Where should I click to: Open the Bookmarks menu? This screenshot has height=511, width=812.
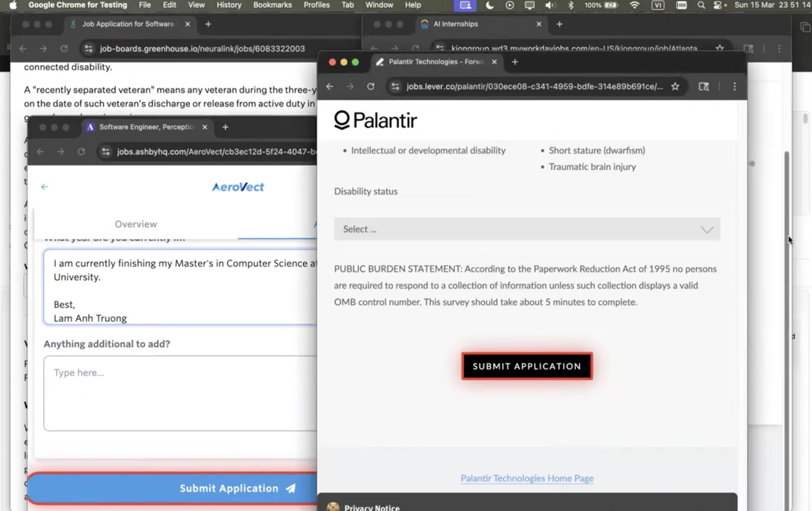tap(272, 5)
